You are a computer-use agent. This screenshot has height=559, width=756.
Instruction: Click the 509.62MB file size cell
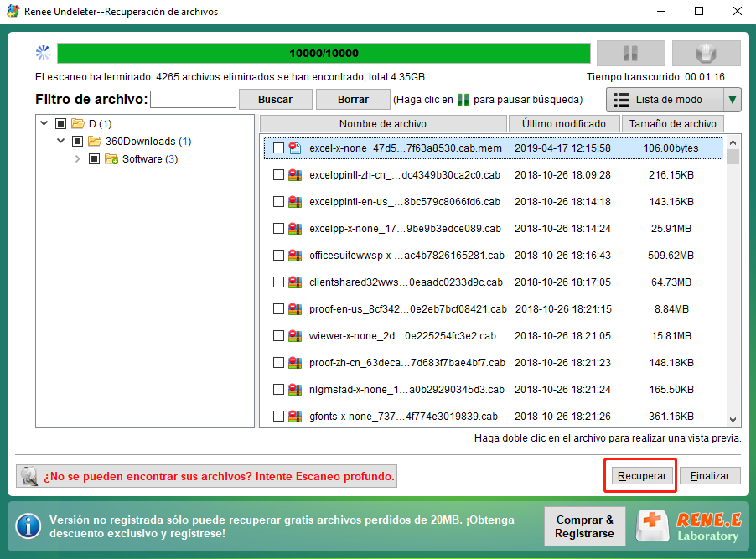671,255
